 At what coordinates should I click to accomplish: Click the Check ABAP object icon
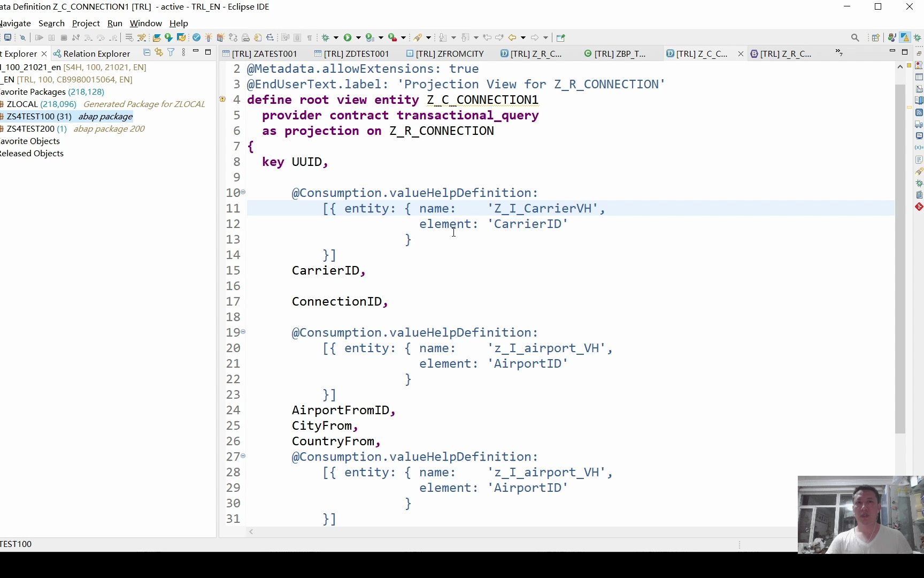pyautogui.click(x=197, y=37)
